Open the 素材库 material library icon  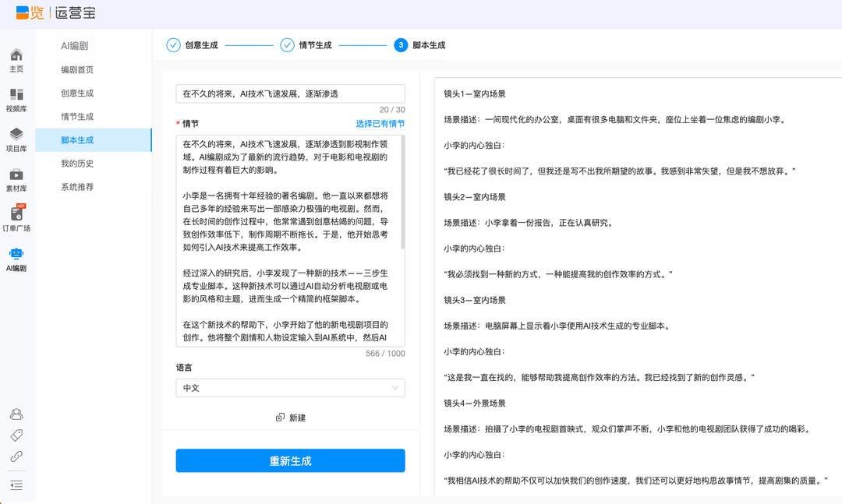(x=16, y=174)
